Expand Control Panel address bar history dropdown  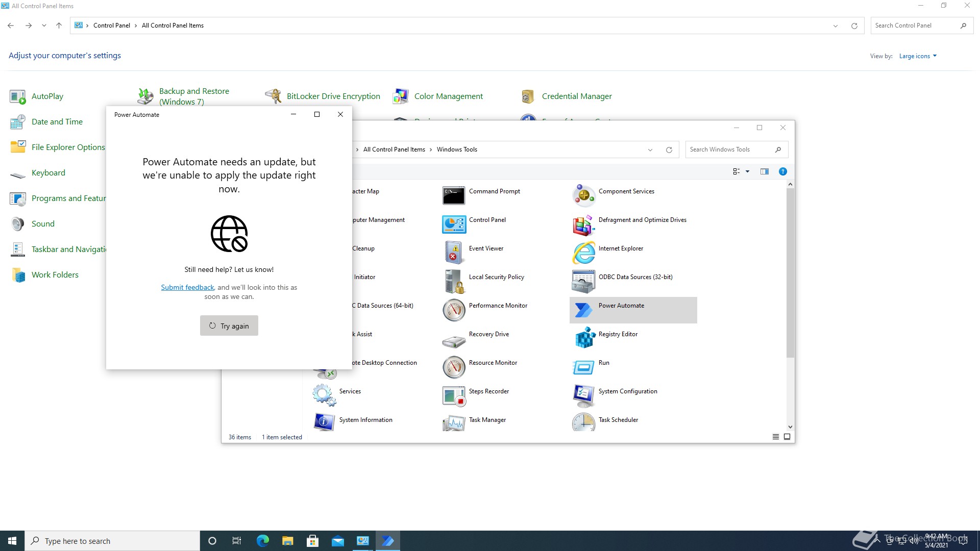(836, 26)
